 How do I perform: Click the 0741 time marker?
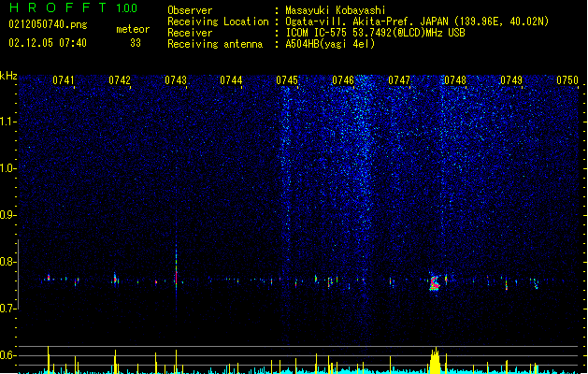click(x=63, y=80)
